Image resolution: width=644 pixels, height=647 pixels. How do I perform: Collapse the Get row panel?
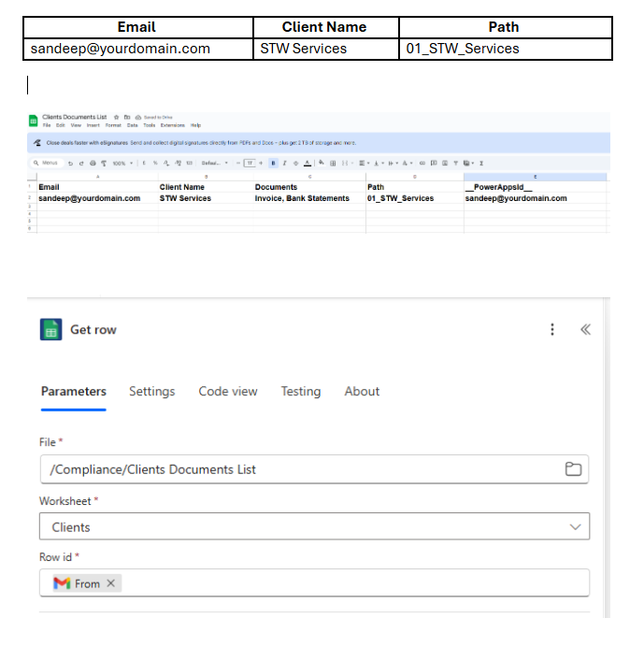(x=585, y=329)
